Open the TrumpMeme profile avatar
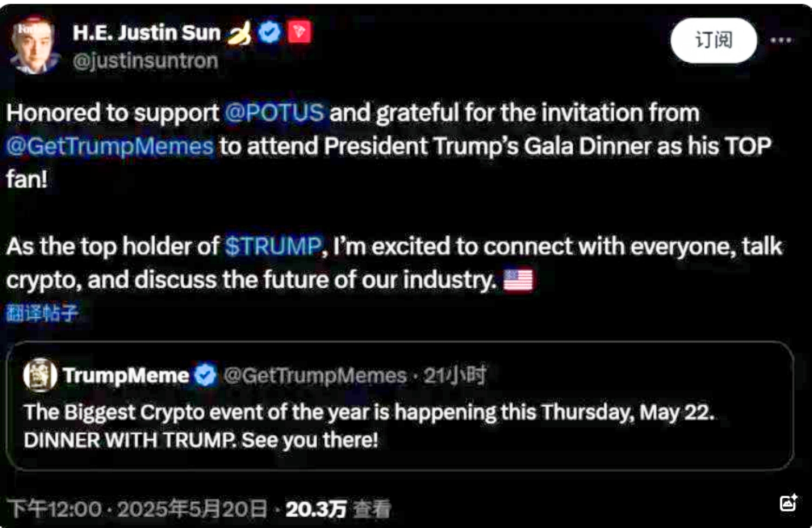Image resolution: width=812 pixels, height=528 pixels. (x=38, y=375)
